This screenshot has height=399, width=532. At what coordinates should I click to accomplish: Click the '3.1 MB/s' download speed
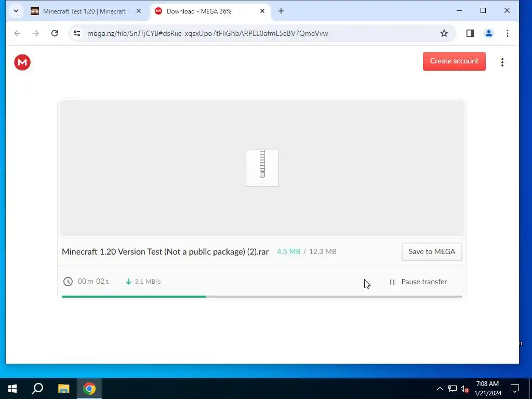point(148,281)
